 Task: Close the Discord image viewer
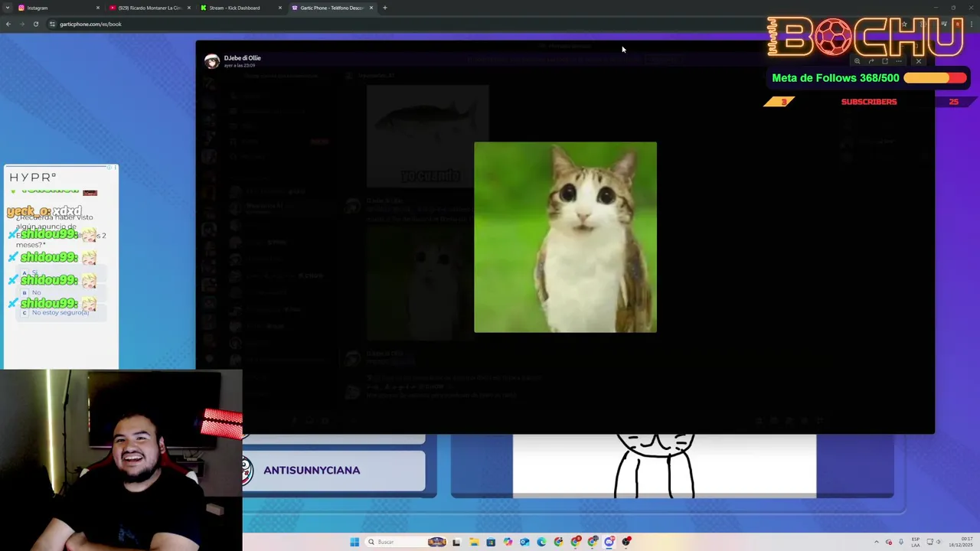(919, 61)
